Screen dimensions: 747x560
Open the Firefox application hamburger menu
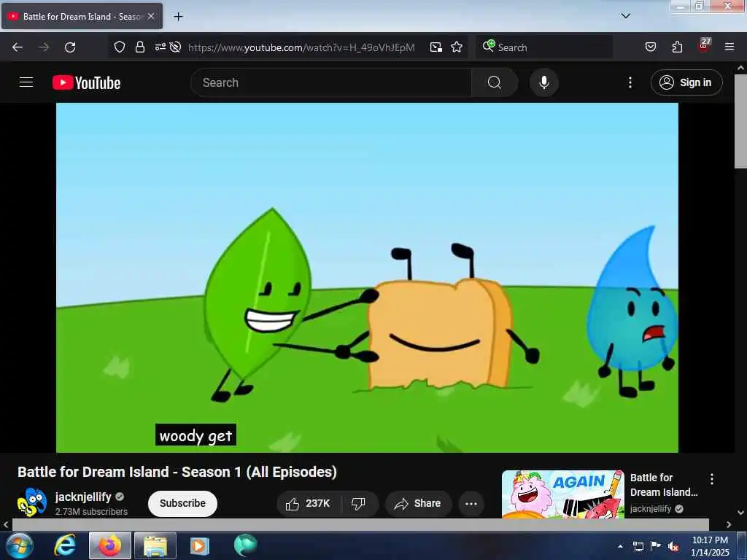pyautogui.click(x=729, y=47)
